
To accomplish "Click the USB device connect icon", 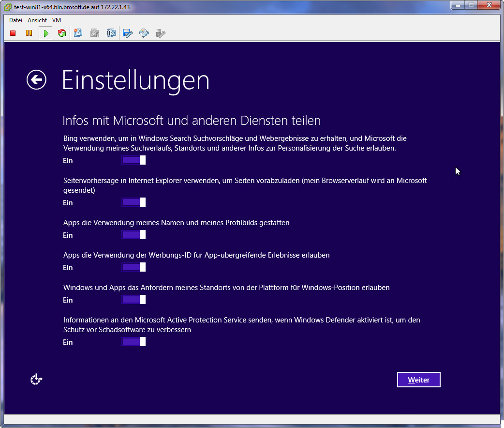I will coord(161,33).
